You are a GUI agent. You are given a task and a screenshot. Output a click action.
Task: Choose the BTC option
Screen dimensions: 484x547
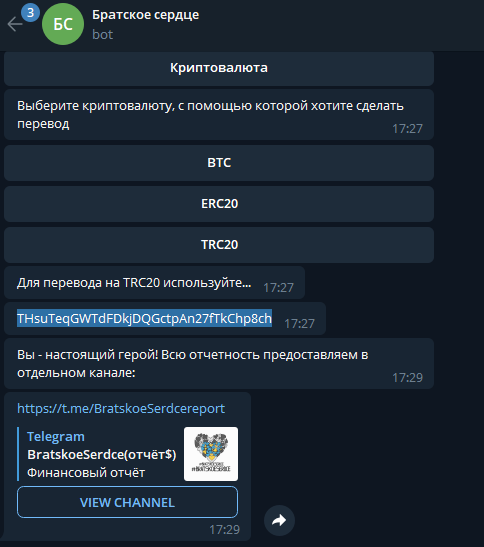219,163
